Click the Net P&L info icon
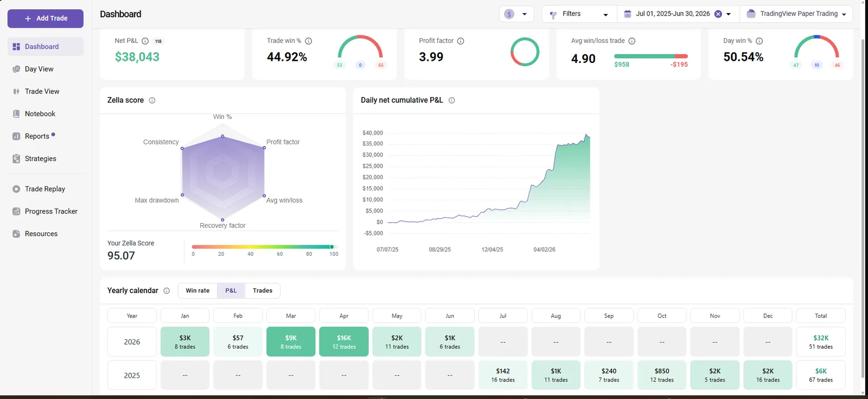This screenshot has height=399, width=868. (145, 41)
